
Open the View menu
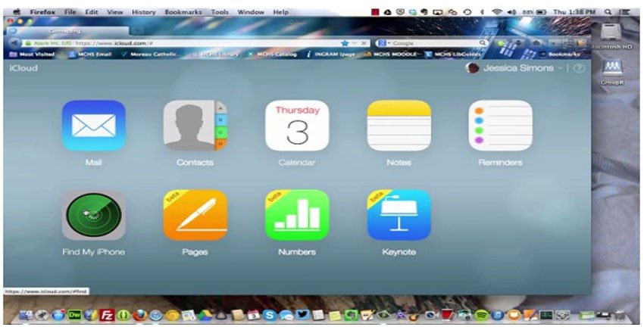tap(115, 12)
